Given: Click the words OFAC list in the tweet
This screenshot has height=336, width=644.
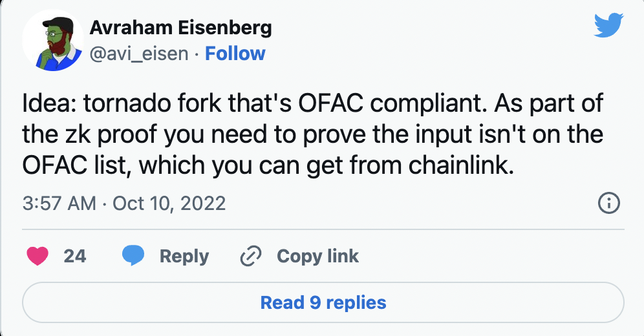Looking at the screenshot, I should pyautogui.click(x=77, y=165).
